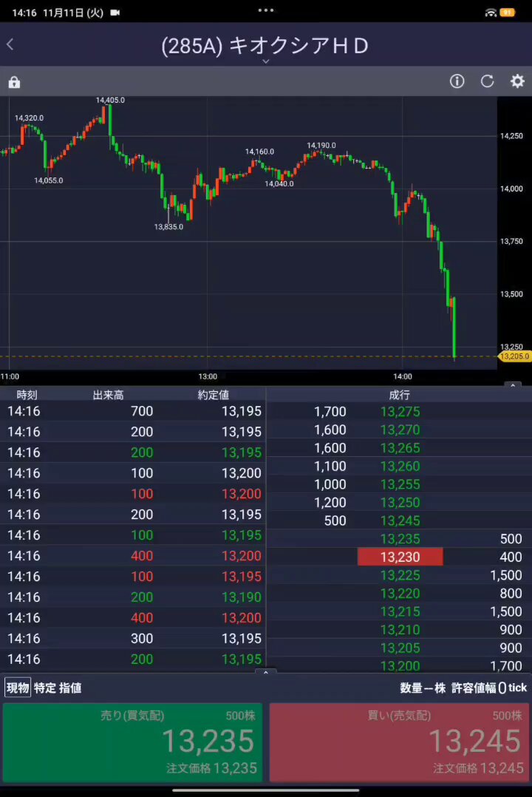Tap the battery indicator
Image resolution: width=532 pixels, height=797 pixels.
[507, 13]
